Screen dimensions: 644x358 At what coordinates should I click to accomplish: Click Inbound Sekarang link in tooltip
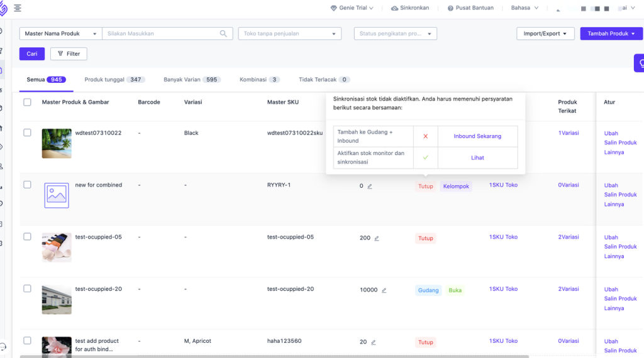(x=477, y=136)
